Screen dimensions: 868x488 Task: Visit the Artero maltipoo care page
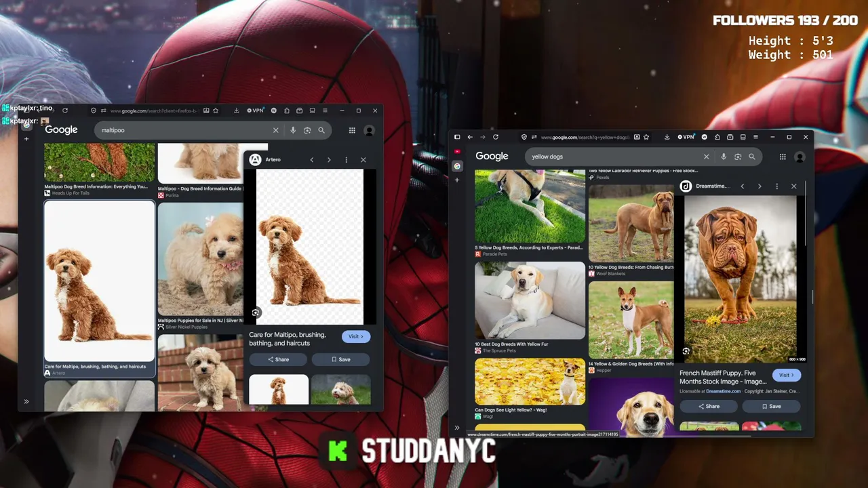click(356, 336)
